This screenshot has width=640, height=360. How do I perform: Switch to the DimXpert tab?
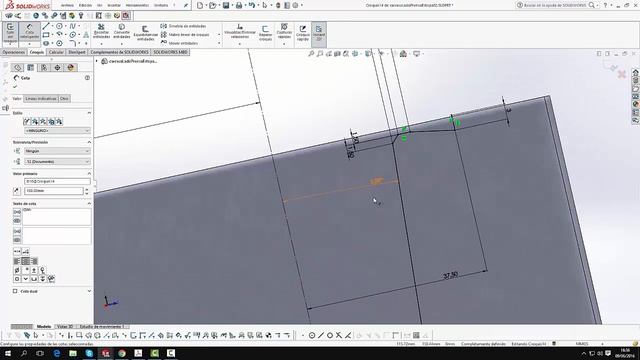point(77,52)
